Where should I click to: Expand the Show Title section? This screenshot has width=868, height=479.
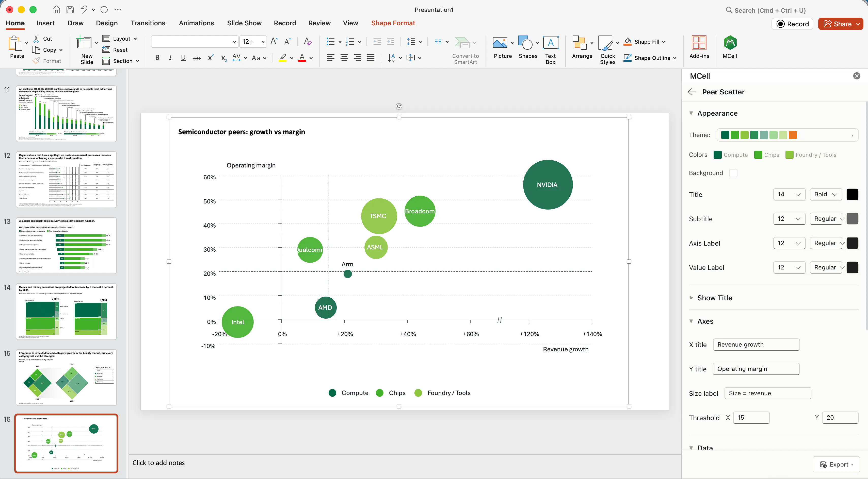(692, 298)
